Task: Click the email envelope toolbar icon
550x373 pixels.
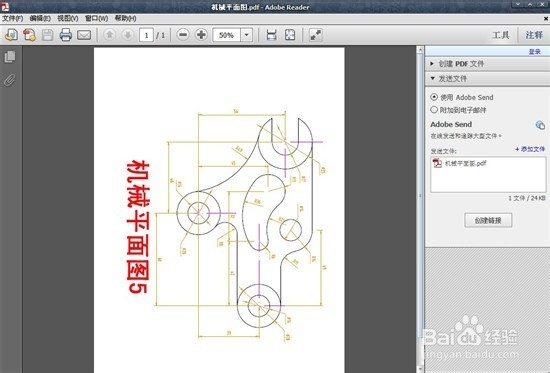Action: point(84,35)
